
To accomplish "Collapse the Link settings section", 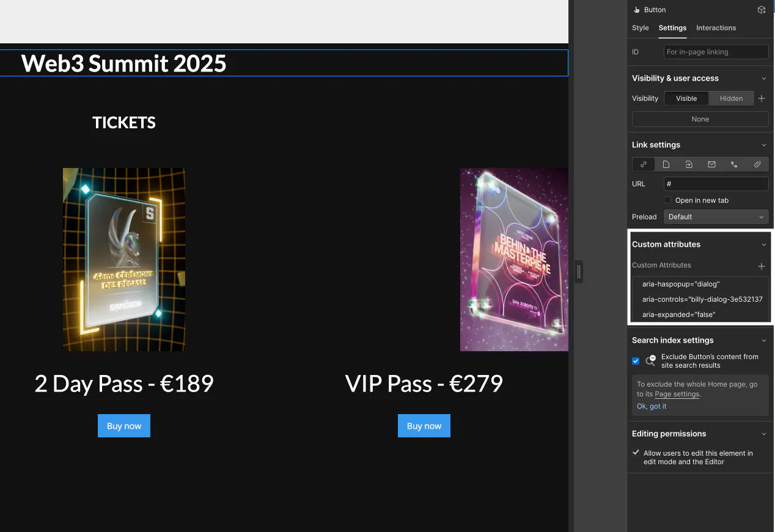I will coord(763,145).
